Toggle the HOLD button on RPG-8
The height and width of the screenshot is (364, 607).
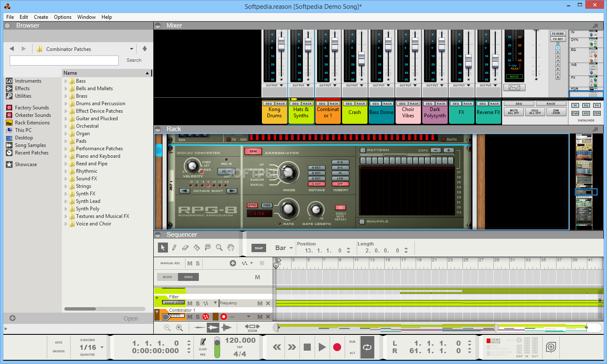[226, 172]
